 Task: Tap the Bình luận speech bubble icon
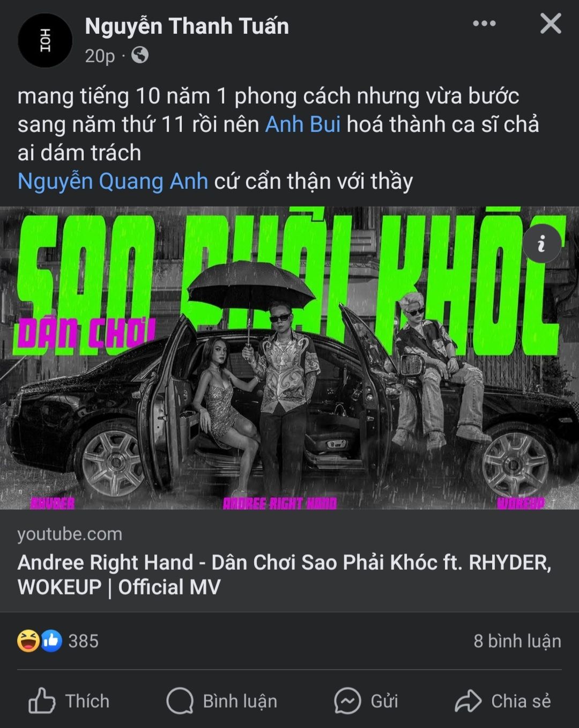coord(180,701)
